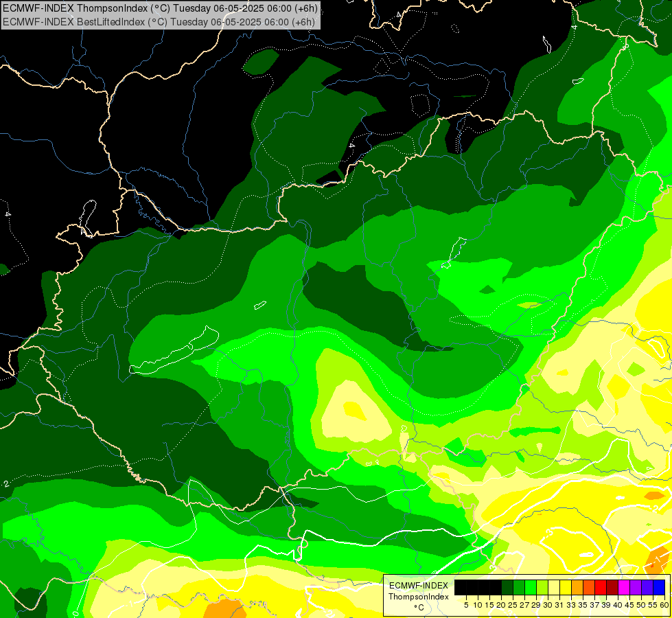Select the magenta 40–45 legend swatch
Viewport: 672px width, 618px height.
click(x=624, y=587)
